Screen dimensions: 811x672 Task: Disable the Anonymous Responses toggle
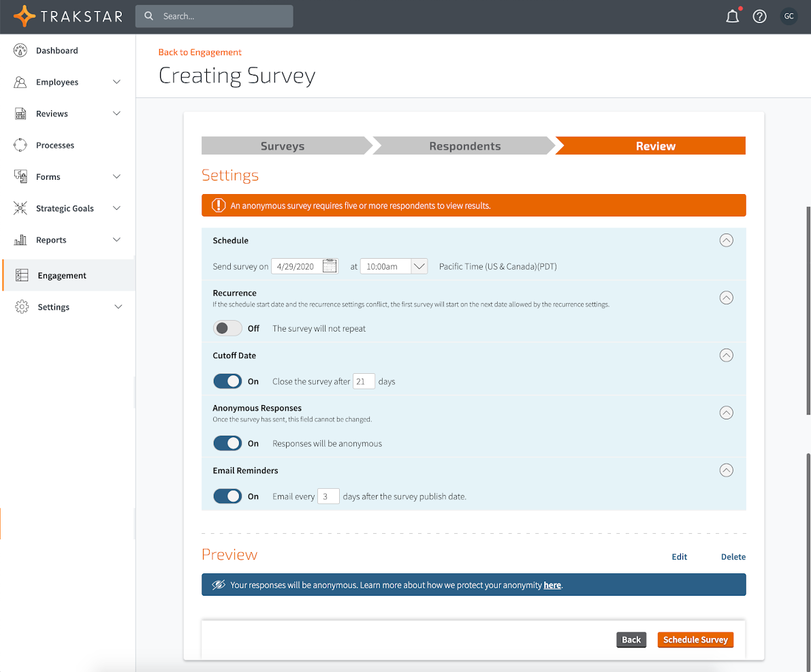[227, 443]
